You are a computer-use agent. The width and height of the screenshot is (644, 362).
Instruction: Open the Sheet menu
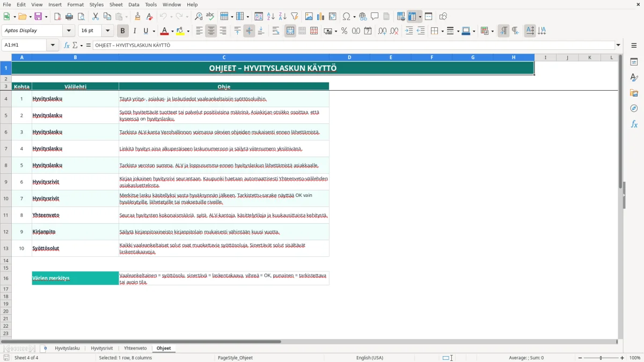click(116, 4)
